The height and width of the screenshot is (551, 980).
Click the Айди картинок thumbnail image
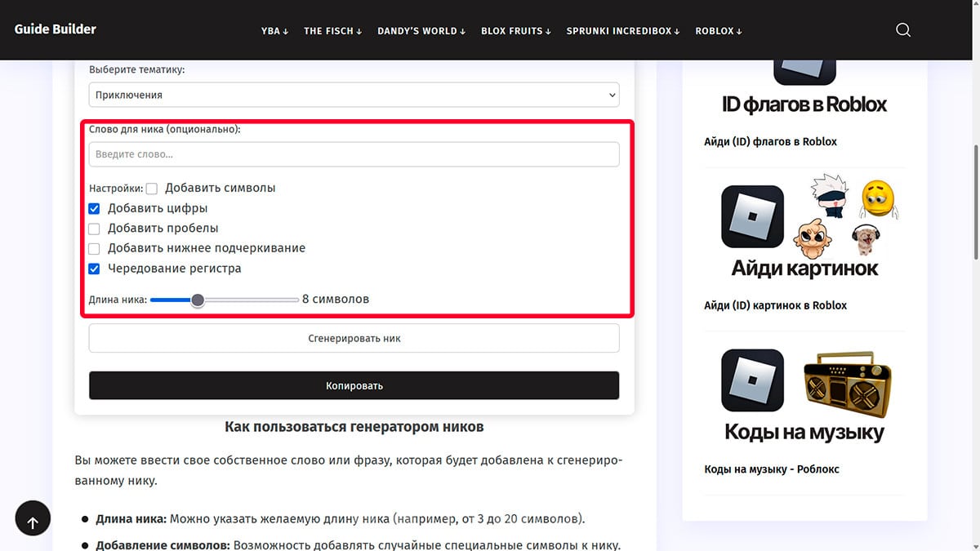[x=804, y=227]
